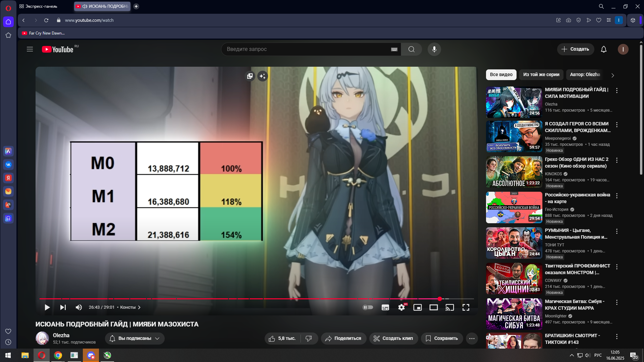Toggle theater mode view
This screenshot has height=362, width=644.
pos(434,307)
